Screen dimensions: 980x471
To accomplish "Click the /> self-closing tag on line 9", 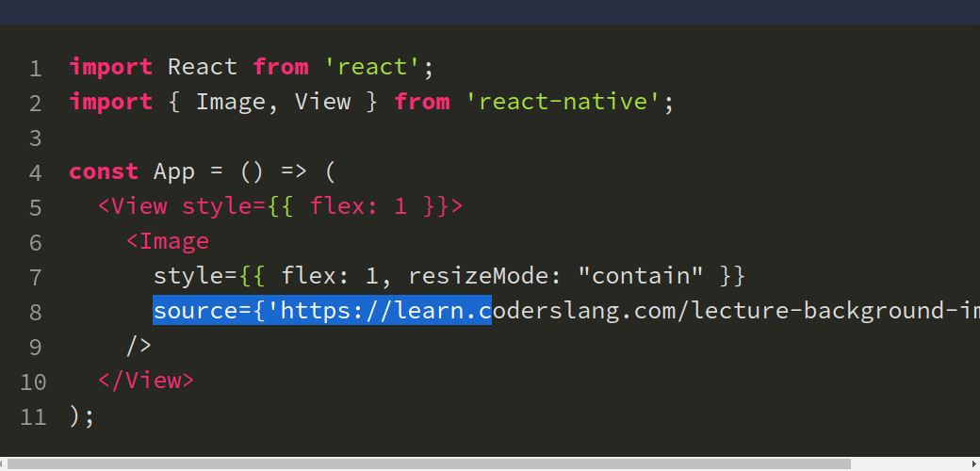I will (x=139, y=346).
